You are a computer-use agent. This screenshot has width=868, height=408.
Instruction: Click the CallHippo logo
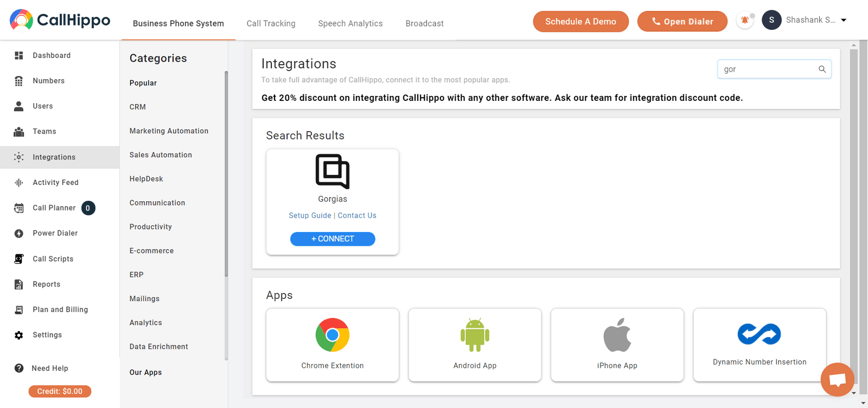60,20
